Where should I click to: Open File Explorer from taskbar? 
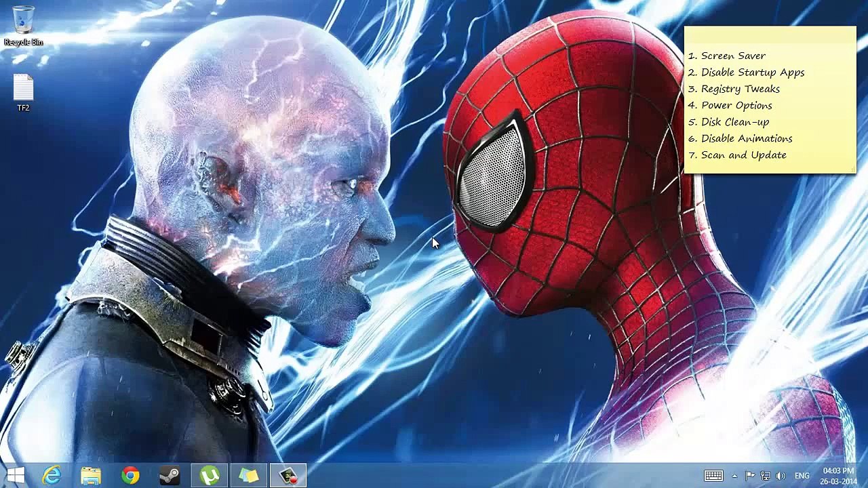point(91,476)
